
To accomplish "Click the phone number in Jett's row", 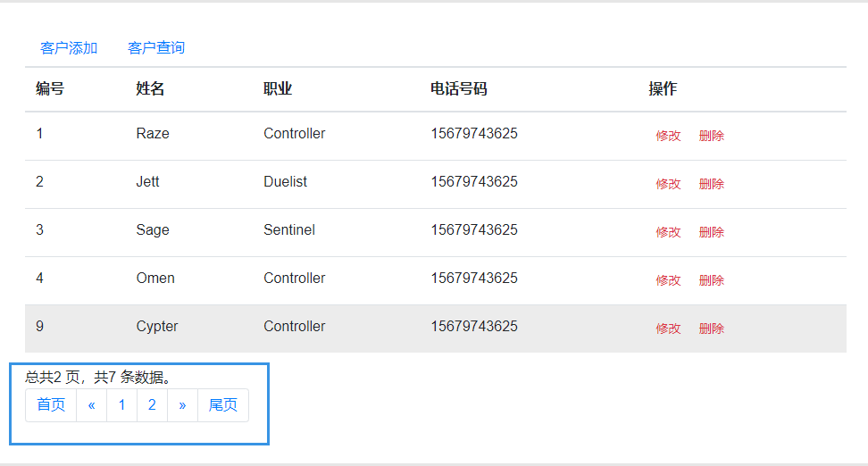I will point(474,181).
